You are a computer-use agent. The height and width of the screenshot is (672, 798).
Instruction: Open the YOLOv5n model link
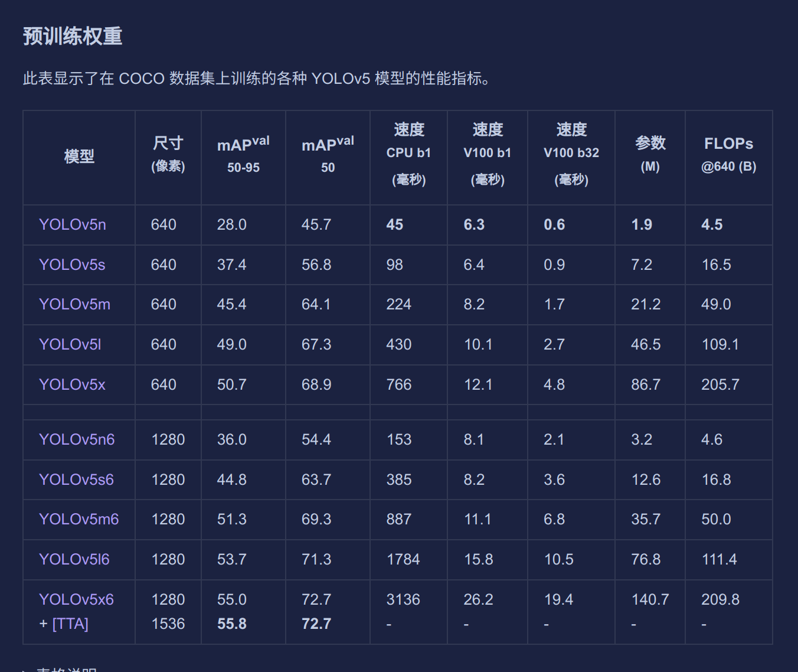(x=73, y=224)
